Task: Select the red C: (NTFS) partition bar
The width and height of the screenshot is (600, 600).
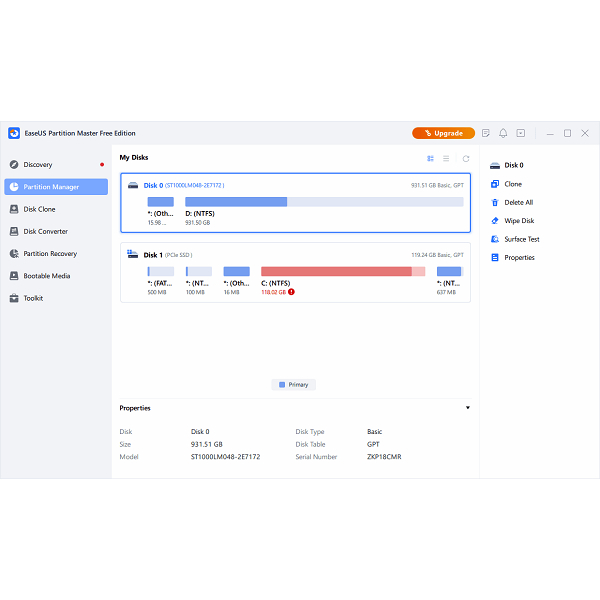Action: pyautogui.click(x=343, y=271)
